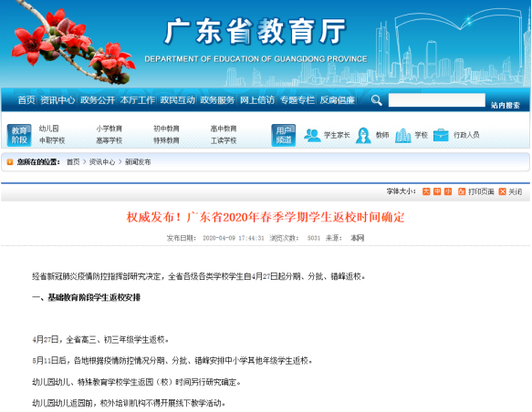Select the 学生家长 user channel icon
The width and height of the screenshot is (532, 412).
[312, 135]
